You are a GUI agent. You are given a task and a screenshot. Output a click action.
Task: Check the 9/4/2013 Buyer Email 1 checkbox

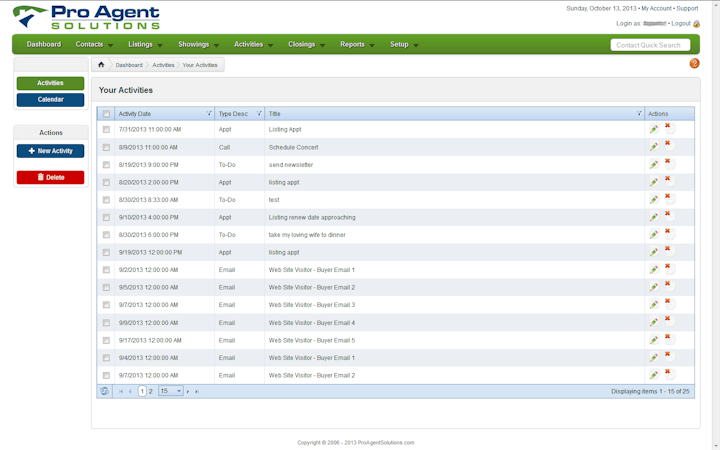pyautogui.click(x=106, y=358)
